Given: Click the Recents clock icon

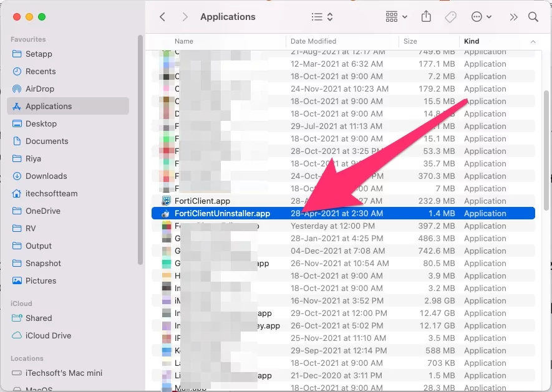Looking at the screenshot, I should point(17,72).
